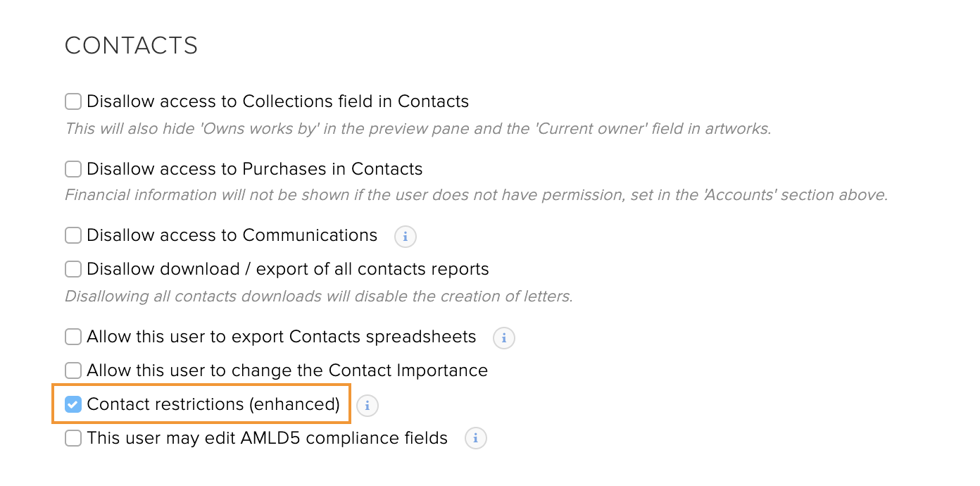
Task: Click the 'Owns works by' italic hint text
Action: 418,129
